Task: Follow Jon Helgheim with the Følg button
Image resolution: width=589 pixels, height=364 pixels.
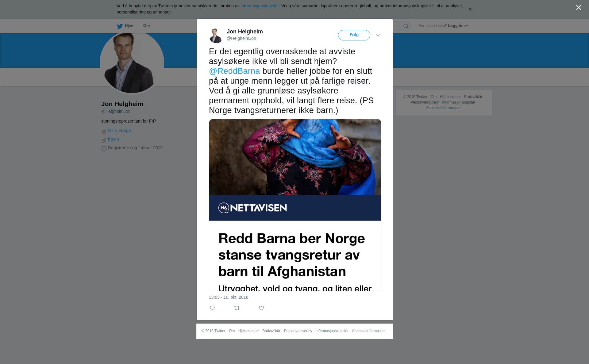Action: point(354,35)
